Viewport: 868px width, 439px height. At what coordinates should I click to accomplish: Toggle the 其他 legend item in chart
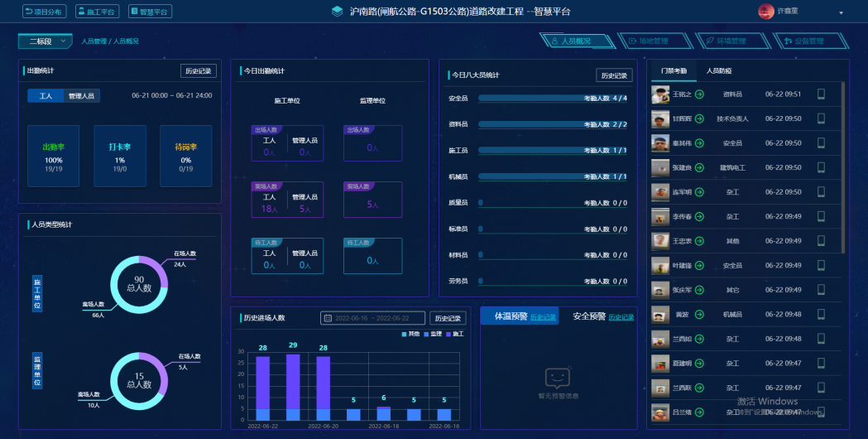pos(410,335)
